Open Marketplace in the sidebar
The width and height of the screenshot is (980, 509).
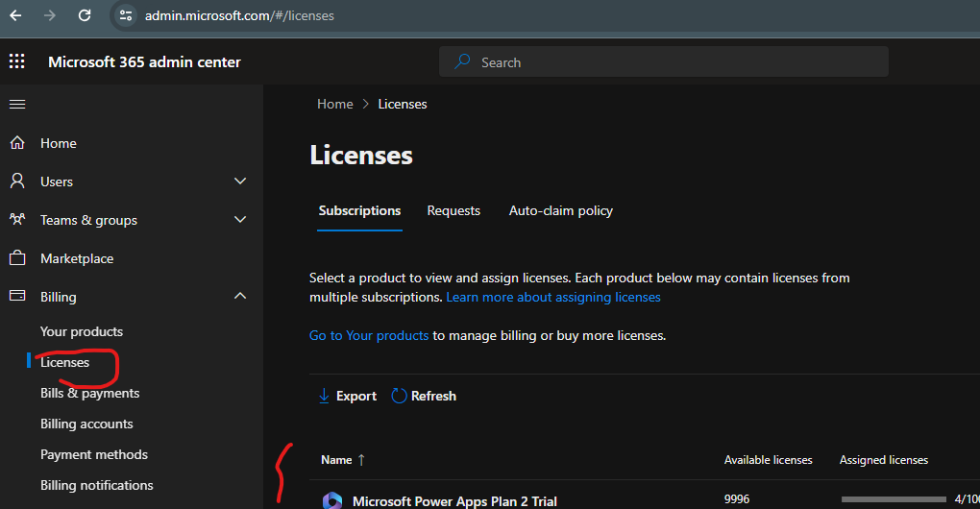tap(77, 258)
